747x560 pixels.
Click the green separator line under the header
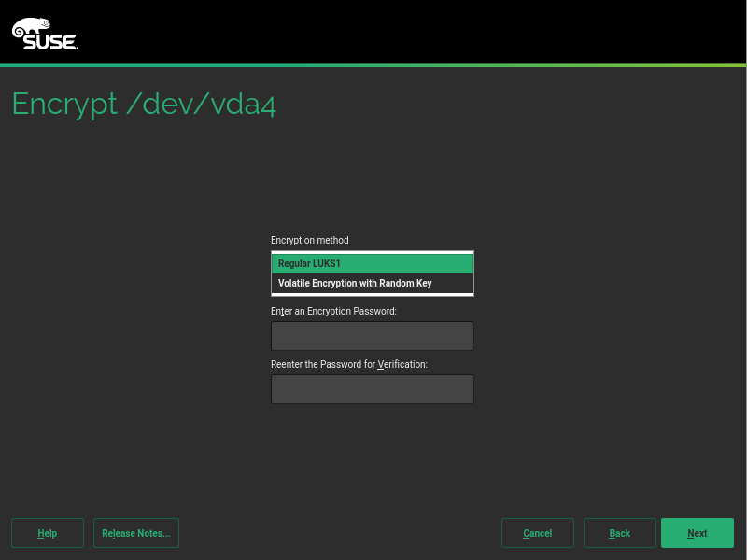373,65
